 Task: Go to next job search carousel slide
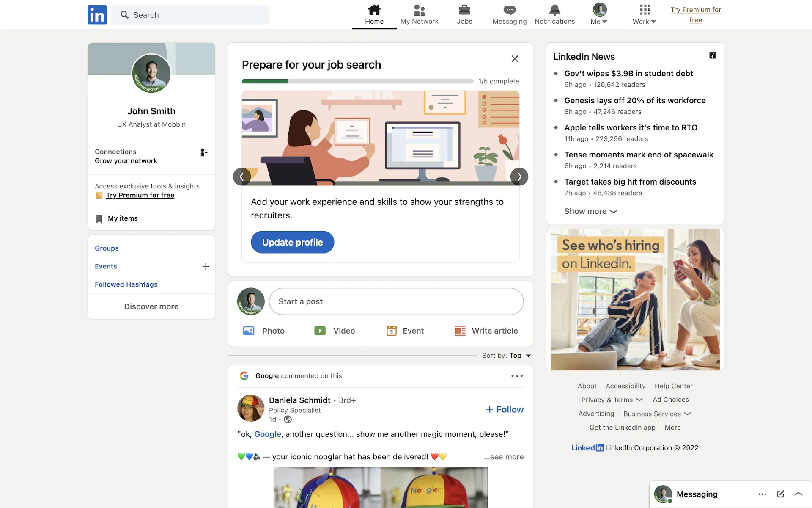(x=519, y=177)
